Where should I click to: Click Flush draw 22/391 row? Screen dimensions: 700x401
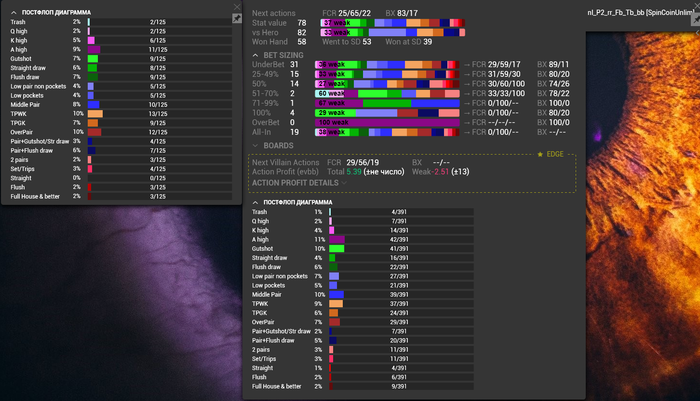(x=362, y=267)
